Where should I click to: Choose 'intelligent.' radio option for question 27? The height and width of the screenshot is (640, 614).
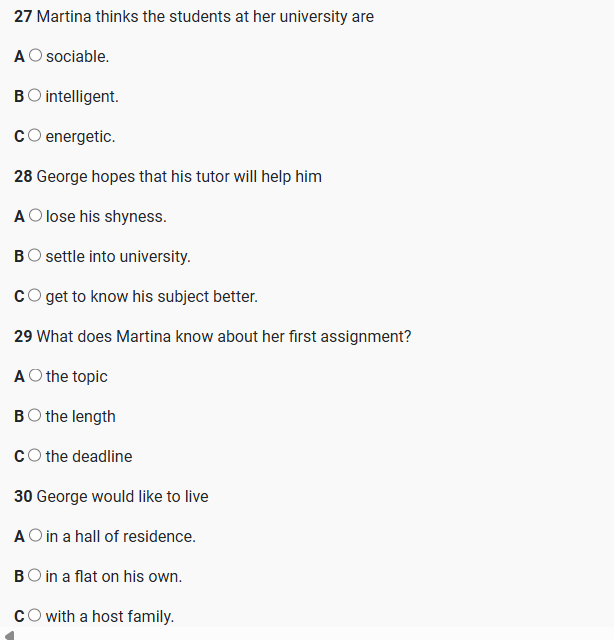pos(36,96)
